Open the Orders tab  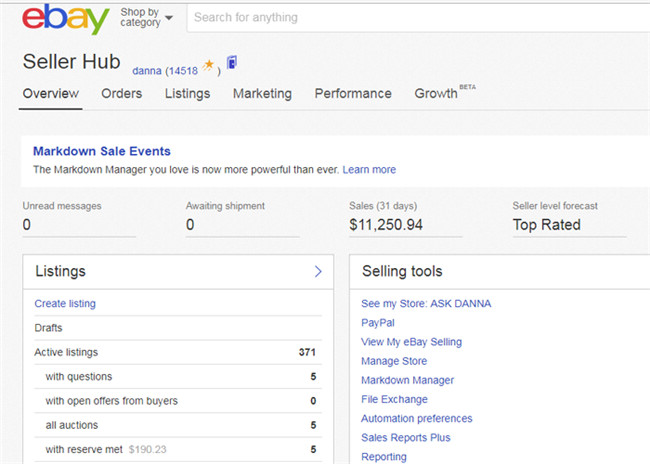[x=121, y=93]
